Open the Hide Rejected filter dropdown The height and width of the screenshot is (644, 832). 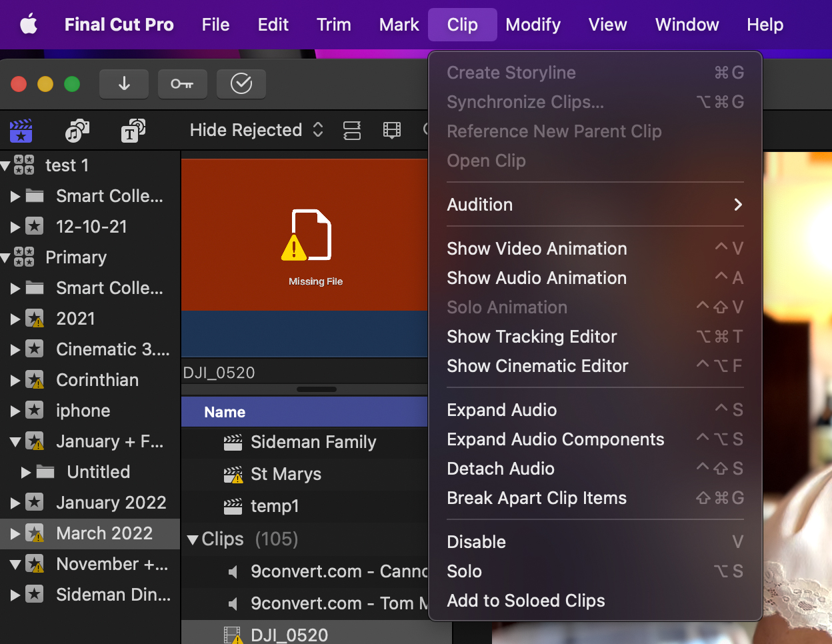255,130
